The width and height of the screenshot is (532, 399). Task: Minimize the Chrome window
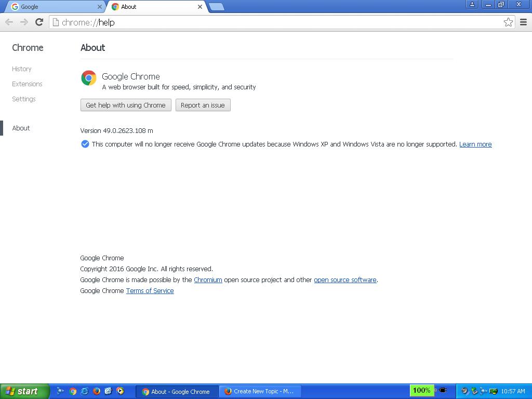coord(488,4)
